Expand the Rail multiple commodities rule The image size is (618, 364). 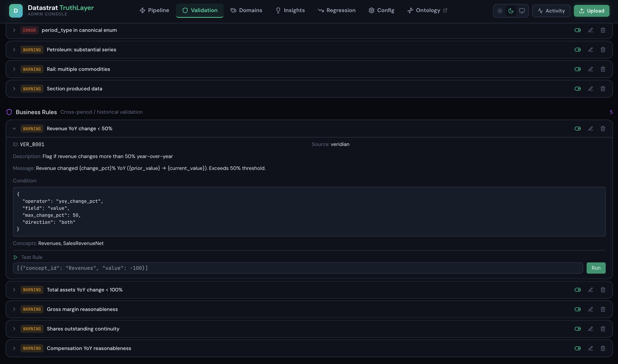click(14, 69)
